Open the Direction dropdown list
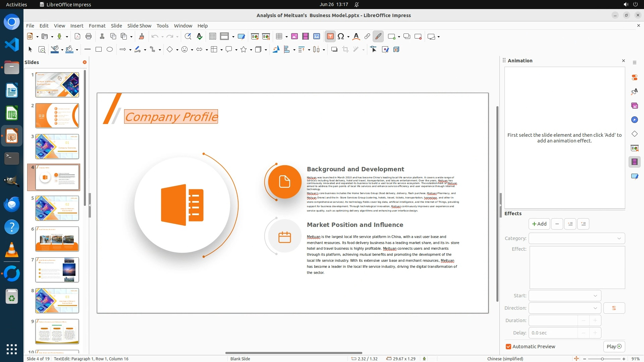The image size is (644, 362). coord(565,308)
